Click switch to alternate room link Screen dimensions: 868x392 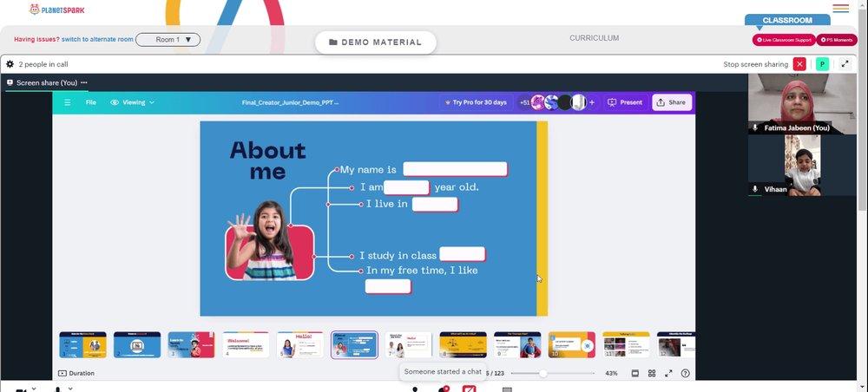pos(97,39)
